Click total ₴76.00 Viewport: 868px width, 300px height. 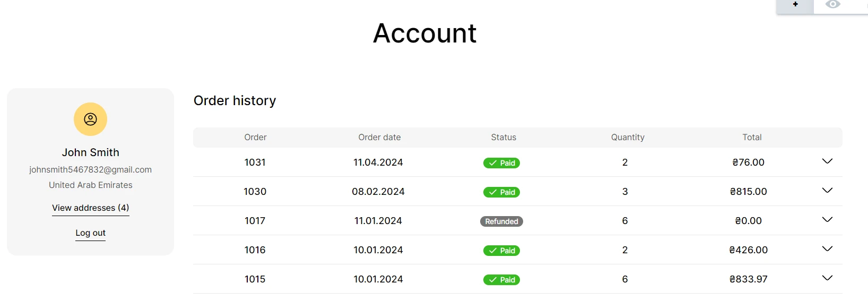coord(749,162)
